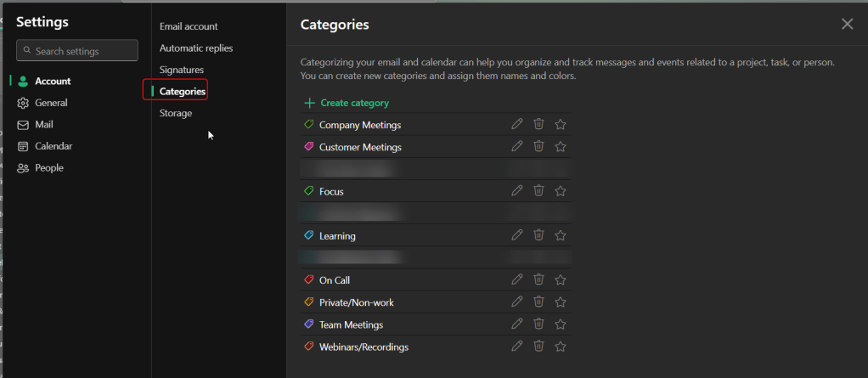This screenshot has height=378, width=868.
Task: Go to Storage settings
Action: (x=176, y=113)
